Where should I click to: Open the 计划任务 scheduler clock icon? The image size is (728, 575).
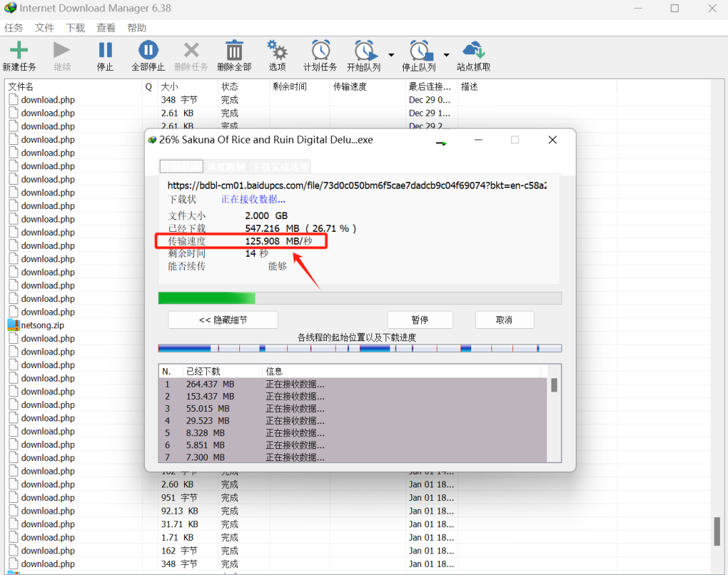[320, 50]
